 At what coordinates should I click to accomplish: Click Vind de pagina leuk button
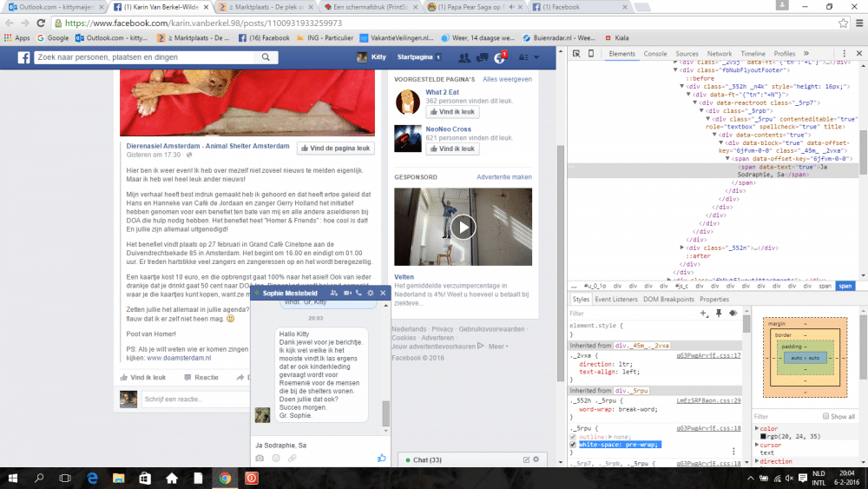pos(335,149)
